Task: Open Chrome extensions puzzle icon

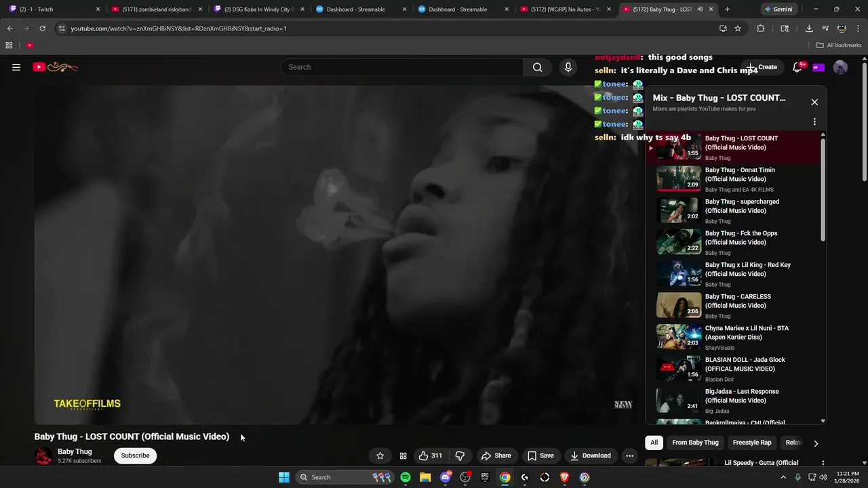Action: click(760, 28)
